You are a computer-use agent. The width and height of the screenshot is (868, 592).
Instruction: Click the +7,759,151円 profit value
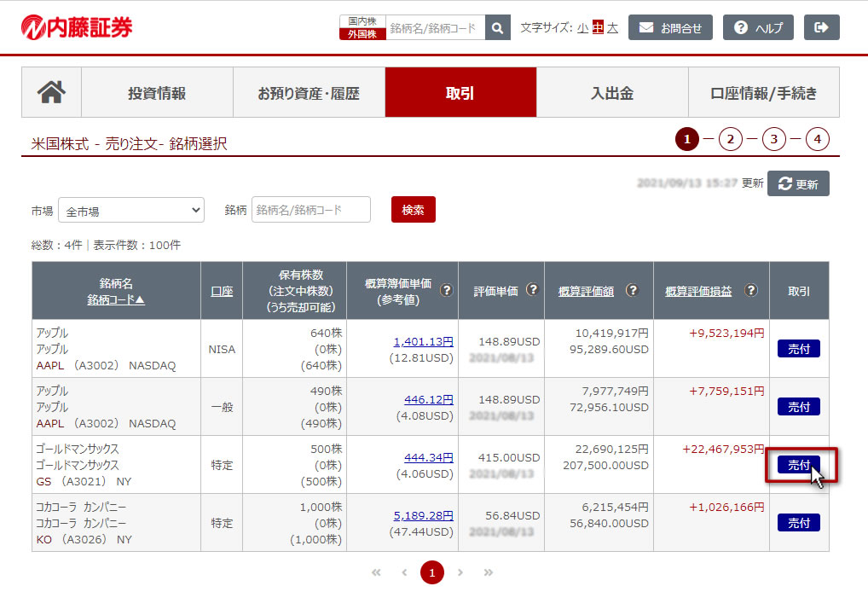coord(726,391)
